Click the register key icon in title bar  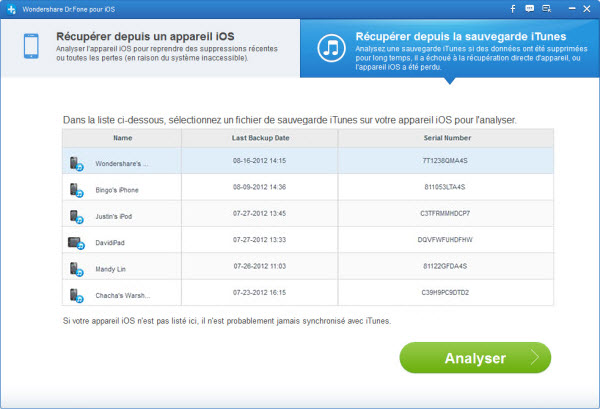click(x=546, y=8)
